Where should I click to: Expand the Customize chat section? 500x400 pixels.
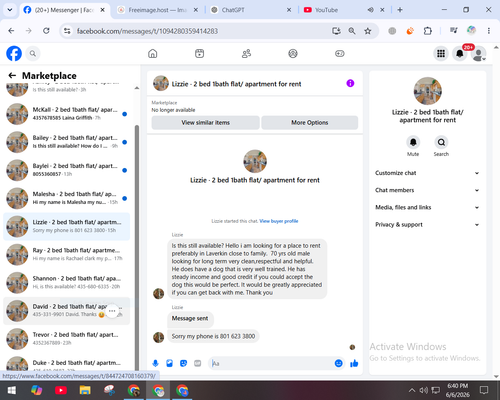click(427, 173)
